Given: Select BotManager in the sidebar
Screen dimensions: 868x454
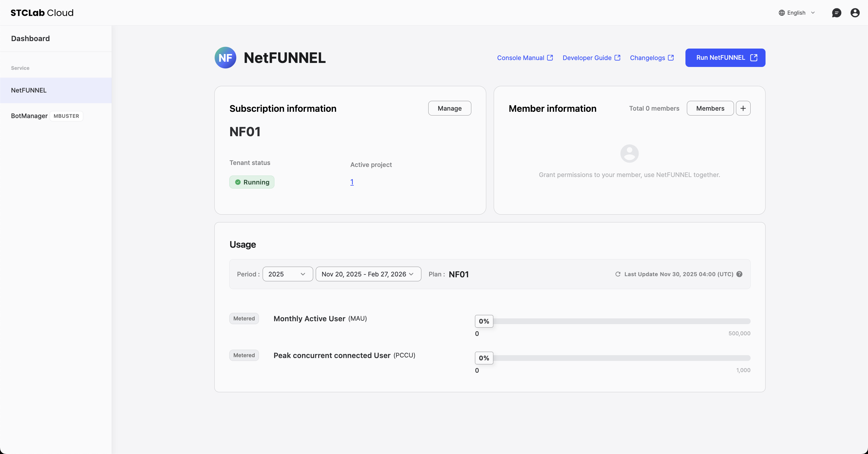Looking at the screenshot, I should coord(29,116).
